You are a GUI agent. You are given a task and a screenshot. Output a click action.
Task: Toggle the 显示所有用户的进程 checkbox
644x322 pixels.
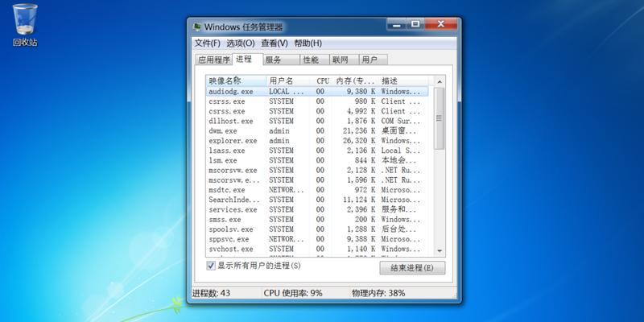point(211,266)
